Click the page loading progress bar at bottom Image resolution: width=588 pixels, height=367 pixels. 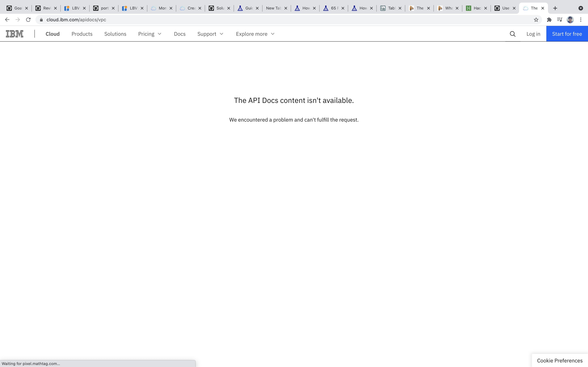[97, 363]
